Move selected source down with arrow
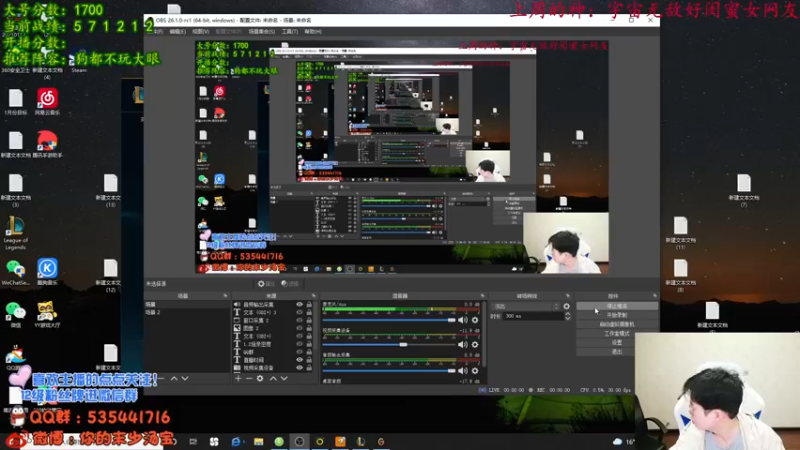The height and width of the screenshot is (450, 800). (284, 379)
